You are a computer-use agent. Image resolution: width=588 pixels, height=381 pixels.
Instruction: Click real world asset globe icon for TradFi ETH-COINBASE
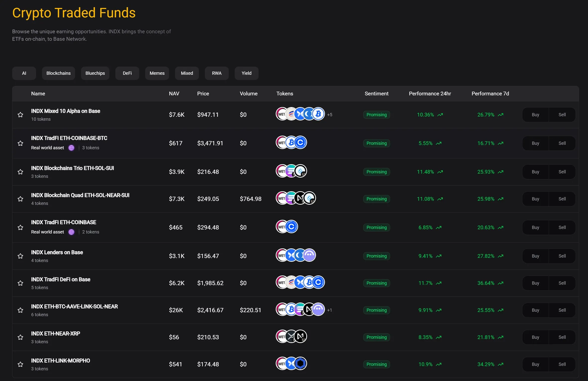point(71,232)
